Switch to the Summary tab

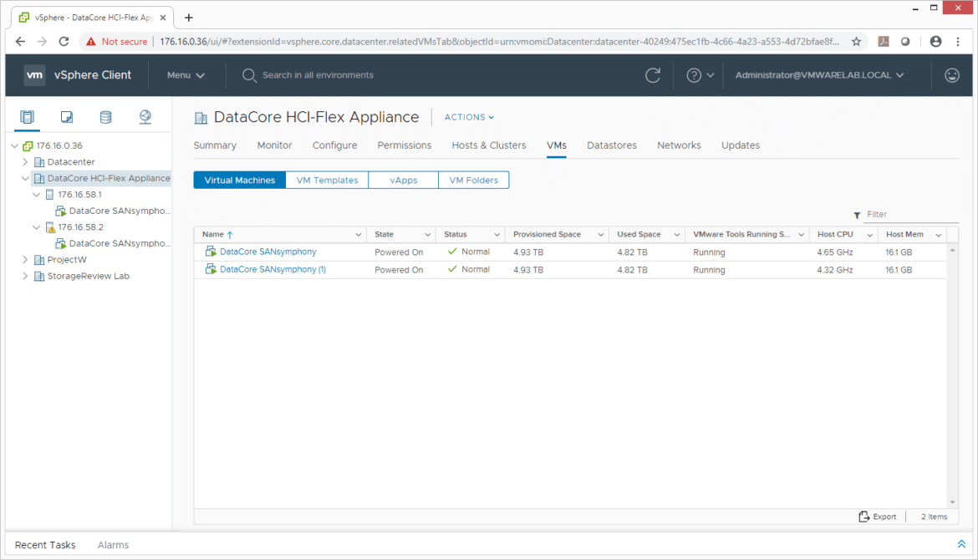click(215, 145)
